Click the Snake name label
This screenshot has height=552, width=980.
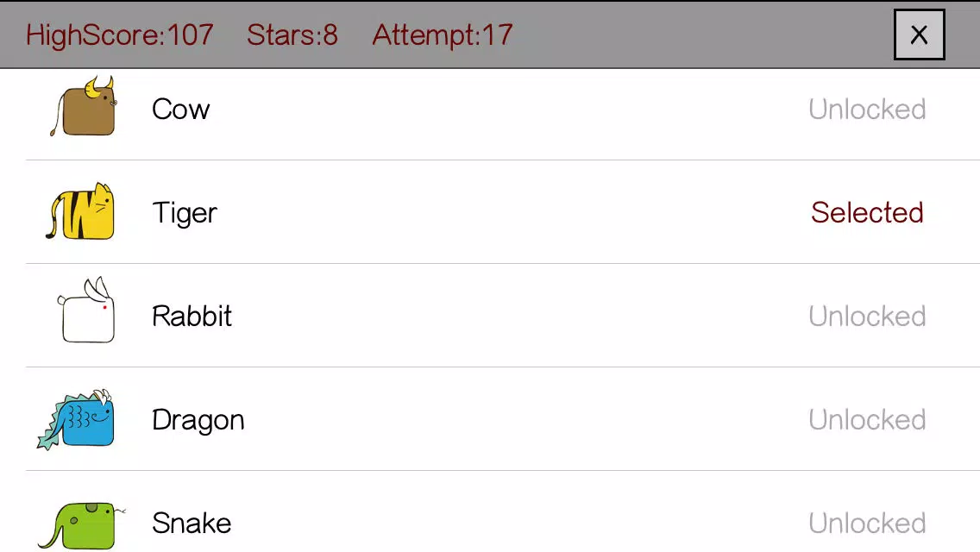click(x=192, y=524)
